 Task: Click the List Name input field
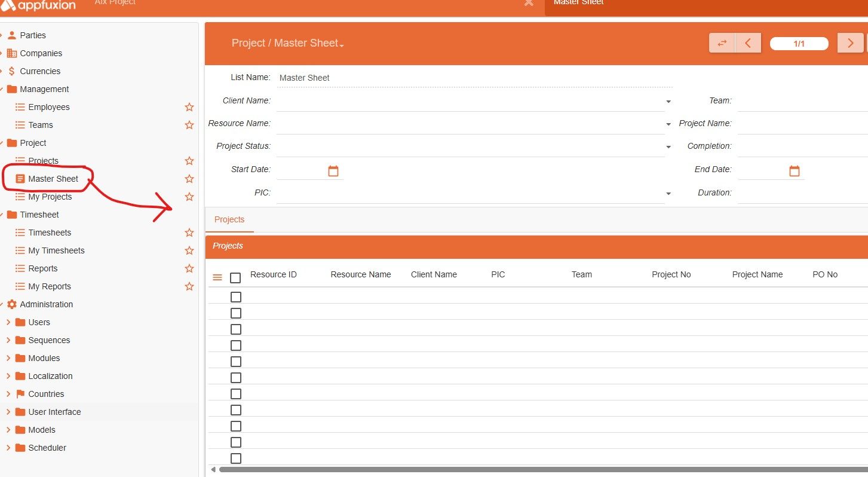click(474, 78)
